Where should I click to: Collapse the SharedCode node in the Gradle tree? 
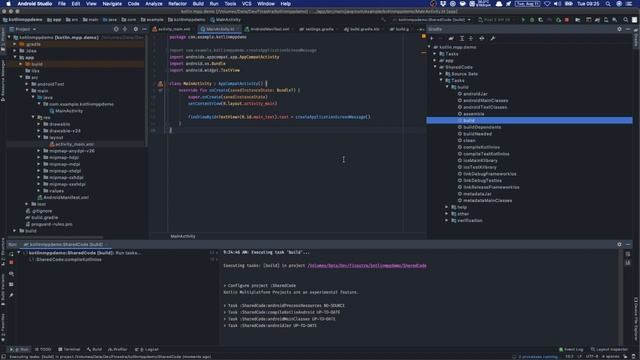click(x=435, y=67)
